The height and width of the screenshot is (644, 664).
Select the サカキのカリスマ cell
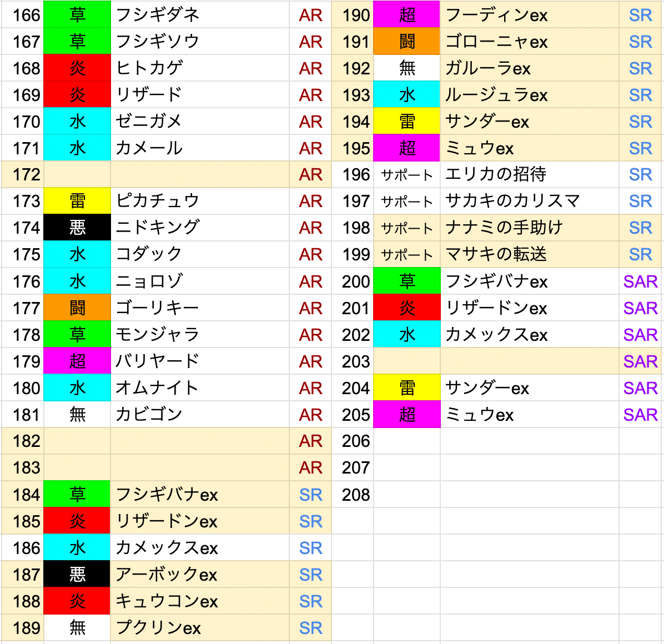coord(529,201)
